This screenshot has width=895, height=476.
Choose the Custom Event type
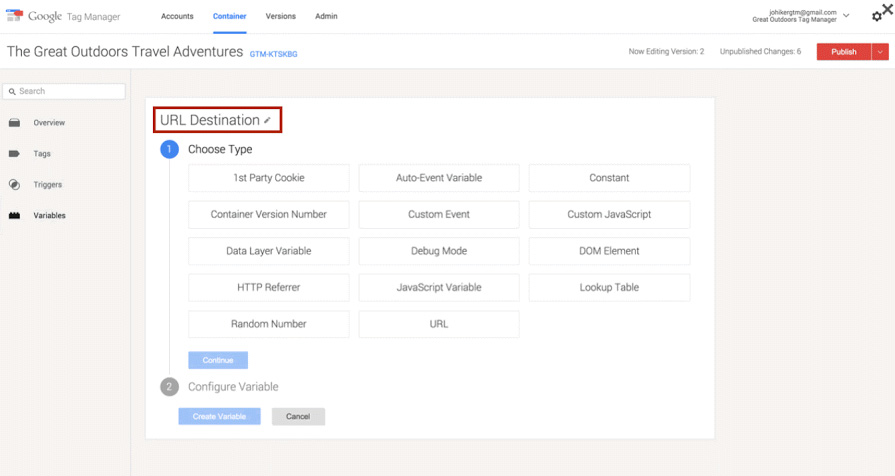439,215
